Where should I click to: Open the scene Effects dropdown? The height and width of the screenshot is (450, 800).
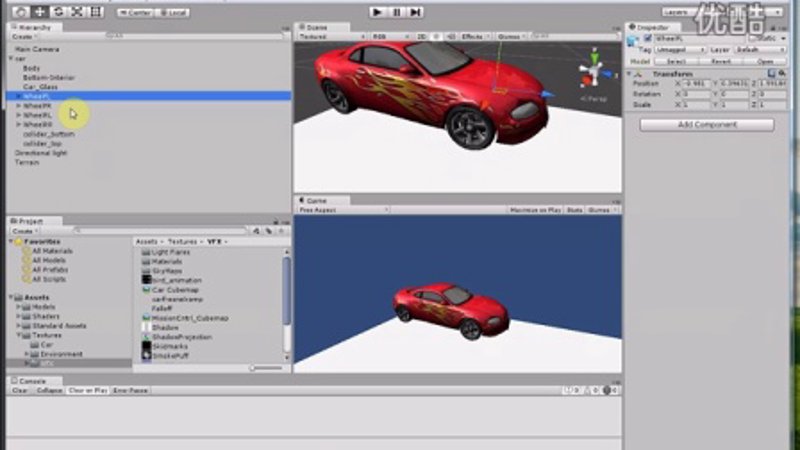[475, 37]
